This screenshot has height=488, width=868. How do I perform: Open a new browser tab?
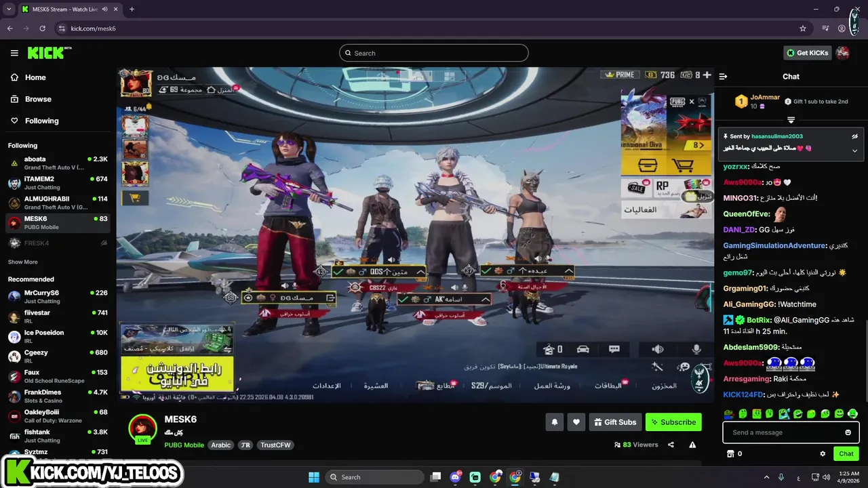click(132, 9)
